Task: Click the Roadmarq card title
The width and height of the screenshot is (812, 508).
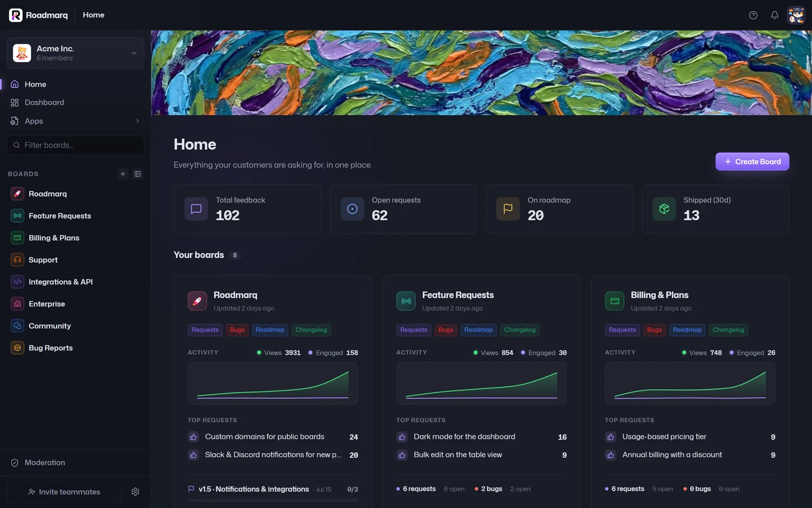Action: pos(235,295)
